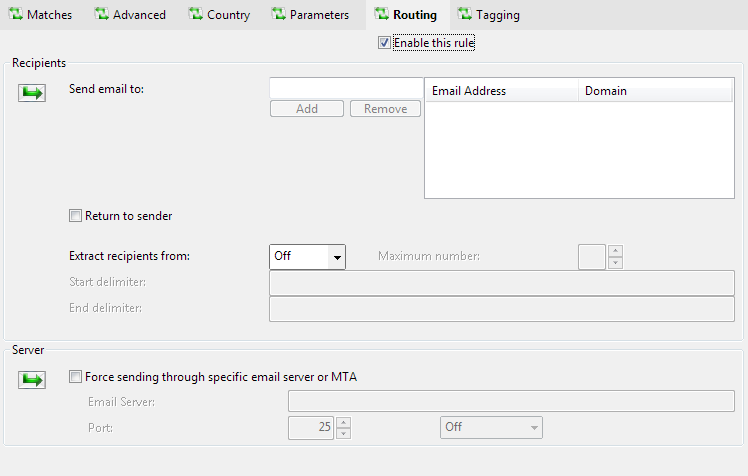
Task: Click the Send email to input field
Action: (x=346, y=89)
